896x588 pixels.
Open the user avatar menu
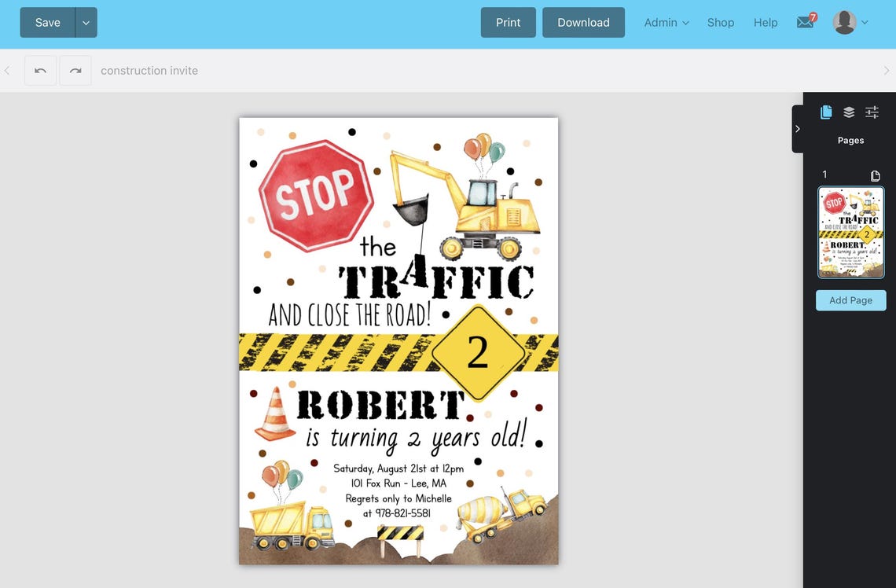tap(844, 22)
